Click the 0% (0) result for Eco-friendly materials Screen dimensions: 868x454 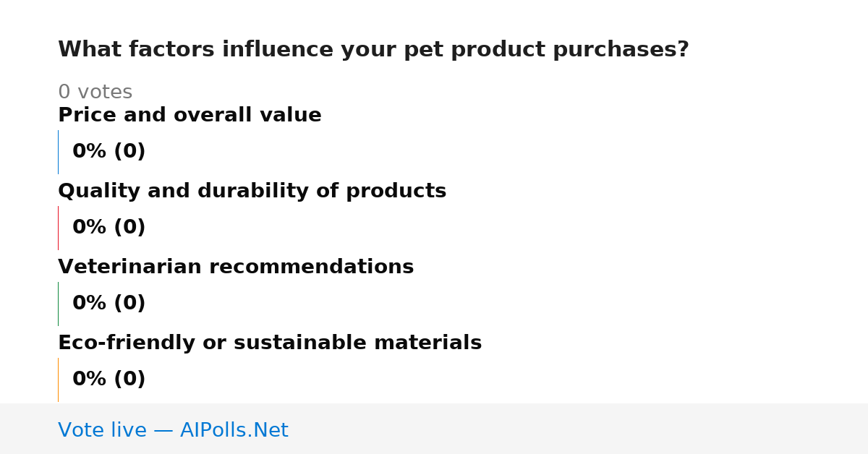(109, 380)
